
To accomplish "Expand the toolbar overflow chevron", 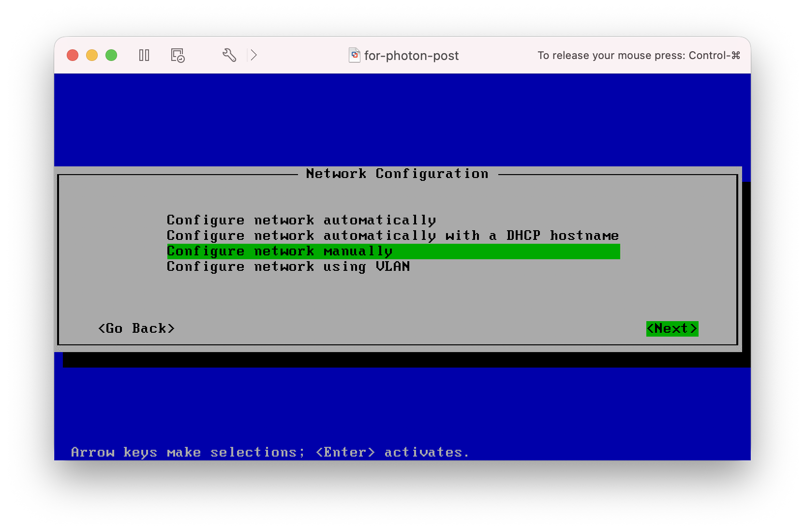I will 253,56.
